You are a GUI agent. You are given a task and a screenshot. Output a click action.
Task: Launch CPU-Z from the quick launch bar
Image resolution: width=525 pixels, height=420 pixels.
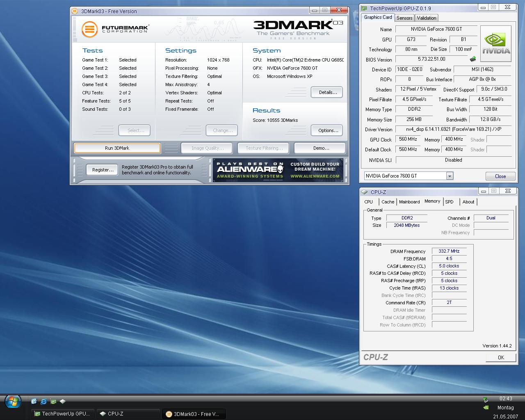62,402
